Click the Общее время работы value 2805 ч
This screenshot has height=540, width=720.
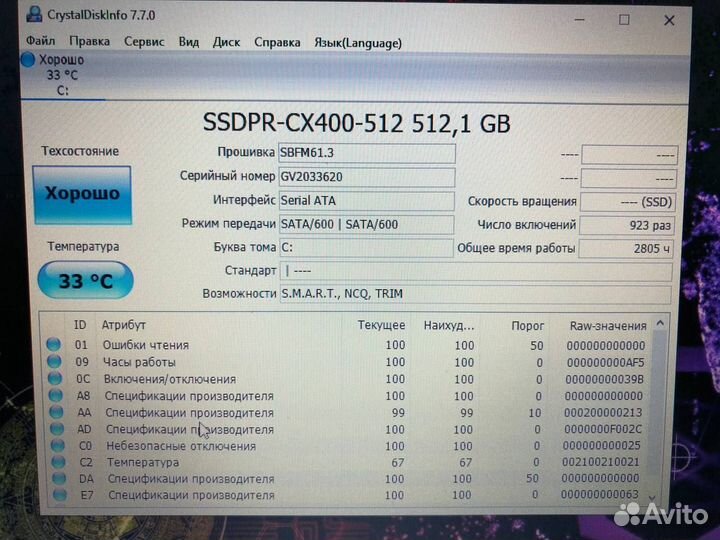(625, 249)
